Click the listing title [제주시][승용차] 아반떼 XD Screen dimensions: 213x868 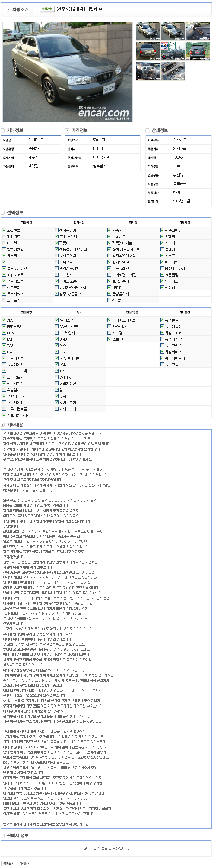tap(80, 9)
